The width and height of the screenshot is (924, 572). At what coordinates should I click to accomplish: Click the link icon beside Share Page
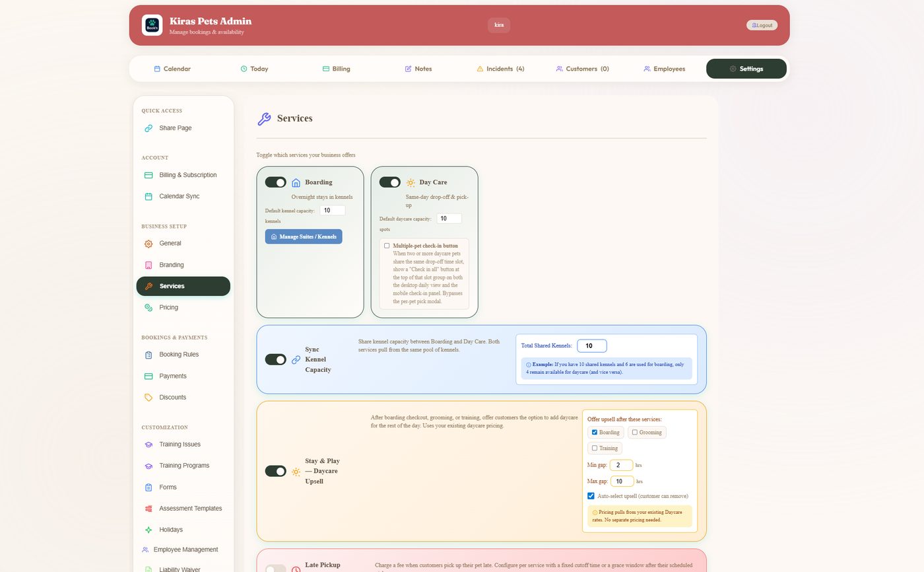pyautogui.click(x=148, y=128)
